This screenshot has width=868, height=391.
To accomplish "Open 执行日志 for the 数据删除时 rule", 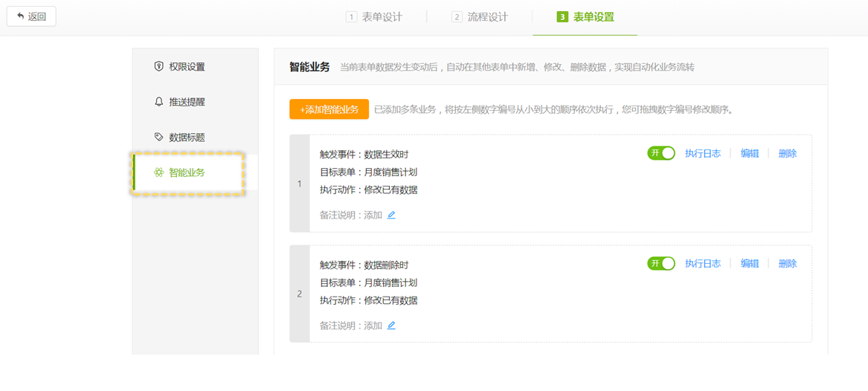I will click(x=702, y=264).
